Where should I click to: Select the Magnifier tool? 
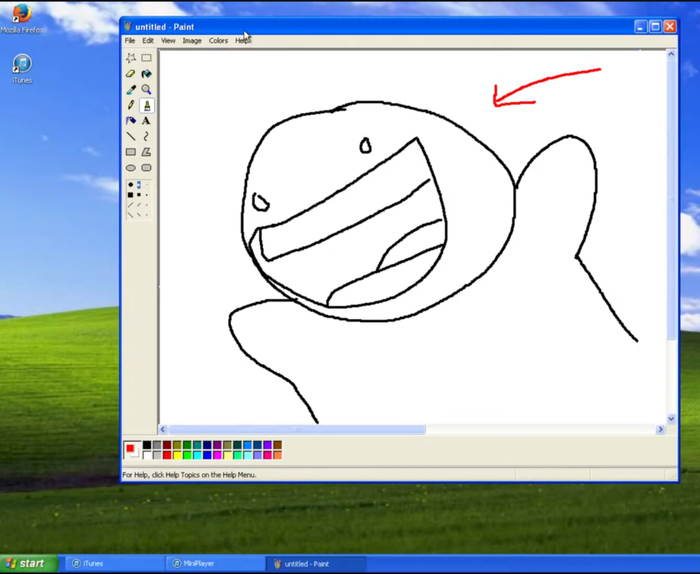coord(146,90)
